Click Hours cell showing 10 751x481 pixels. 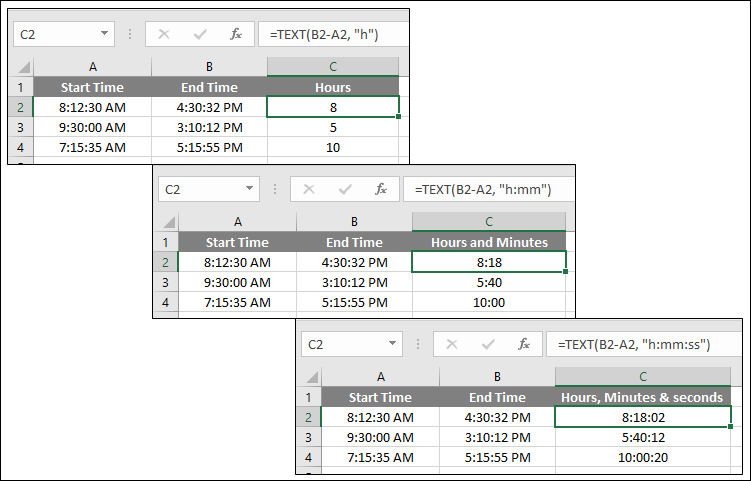333,147
